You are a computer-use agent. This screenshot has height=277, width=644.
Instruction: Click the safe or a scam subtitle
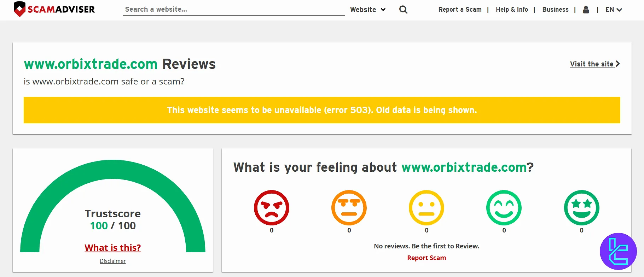click(104, 82)
